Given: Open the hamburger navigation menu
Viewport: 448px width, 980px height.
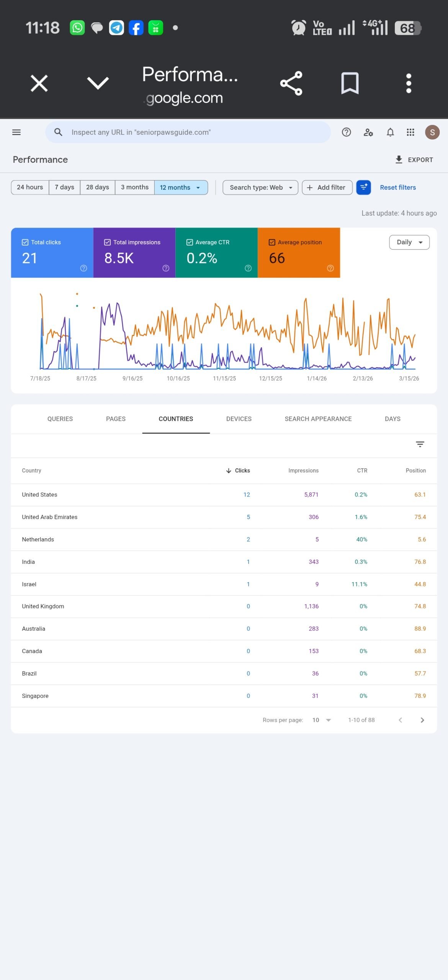Looking at the screenshot, I should click(x=16, y=132).
